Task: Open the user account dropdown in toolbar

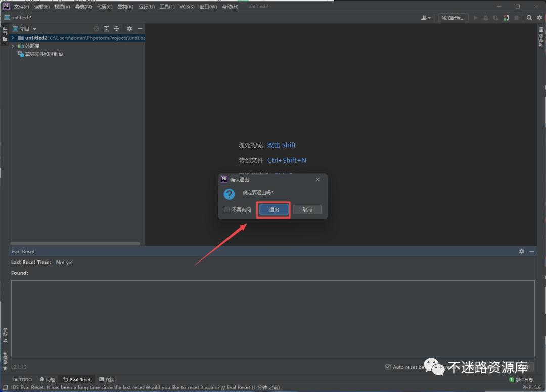Action: (x=426, y=18)
